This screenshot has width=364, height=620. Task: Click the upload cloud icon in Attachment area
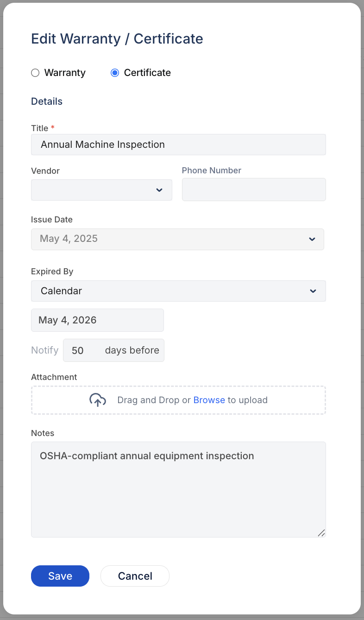[x=97, y=399]
